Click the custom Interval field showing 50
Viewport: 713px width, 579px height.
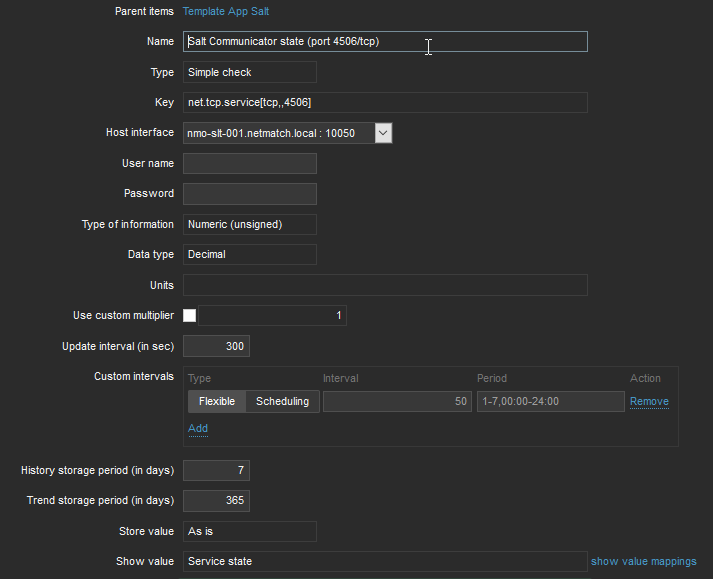point(397,402)
